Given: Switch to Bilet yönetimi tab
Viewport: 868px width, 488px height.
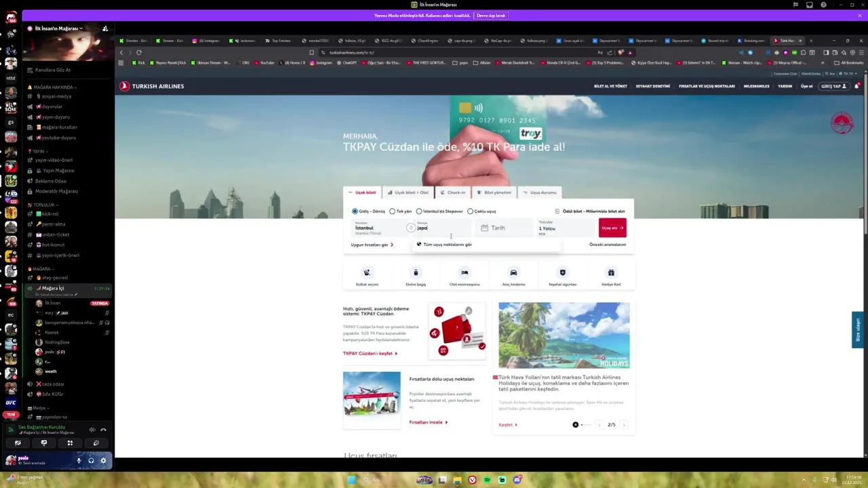Looking at the screenshot, I should click(494, 192).
